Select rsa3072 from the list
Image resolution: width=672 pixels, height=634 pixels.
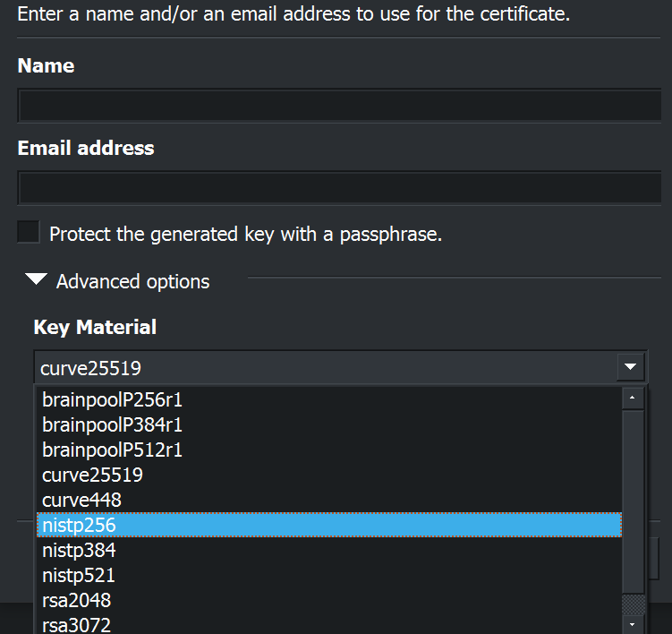pyautogui.click(x=76, y=624)
